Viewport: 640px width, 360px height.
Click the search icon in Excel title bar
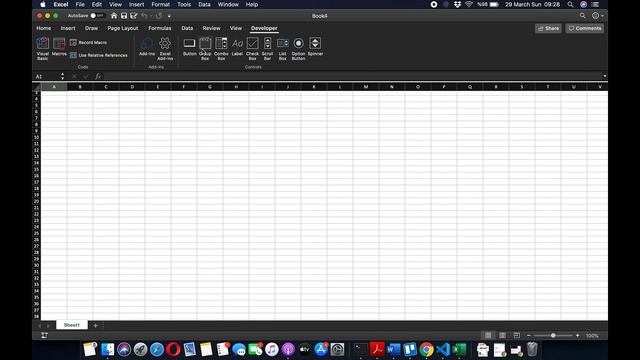pos(582,16)
